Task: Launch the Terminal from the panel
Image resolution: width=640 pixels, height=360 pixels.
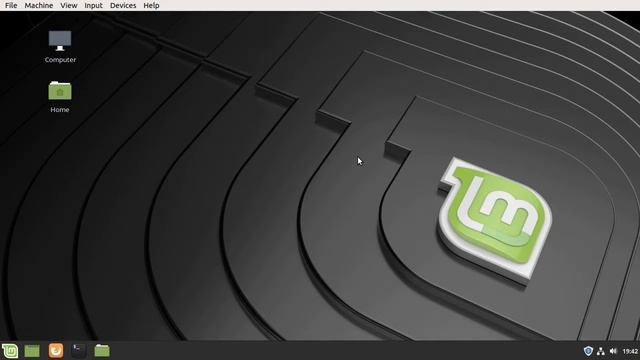Action: click(78, 351)
